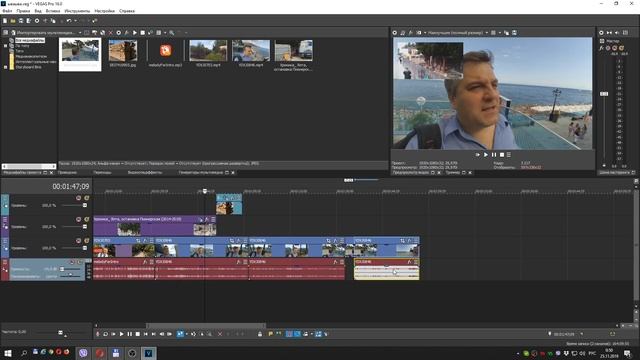Open project video properties gear in preview
Image resolution: width=640 pixels, height=360 pixels.
395,33
